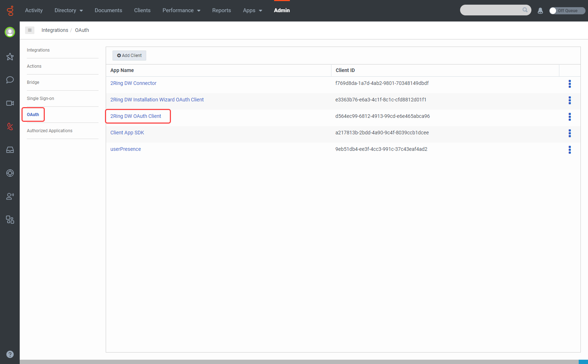Go to the Reports menu

tap(221, 10)
